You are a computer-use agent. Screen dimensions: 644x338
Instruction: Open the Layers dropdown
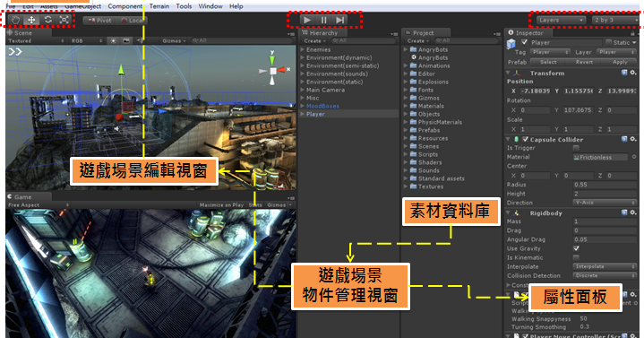click(561, 20)
